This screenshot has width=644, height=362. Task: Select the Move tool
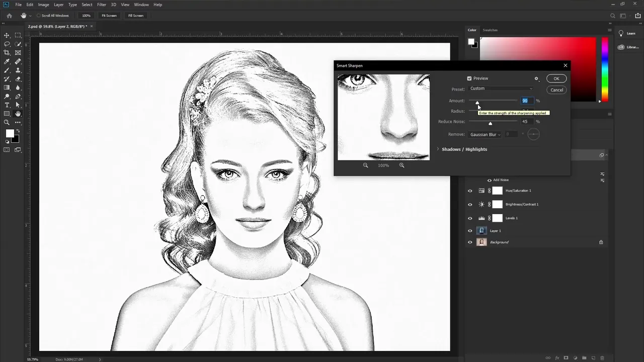tap(7, 35)
